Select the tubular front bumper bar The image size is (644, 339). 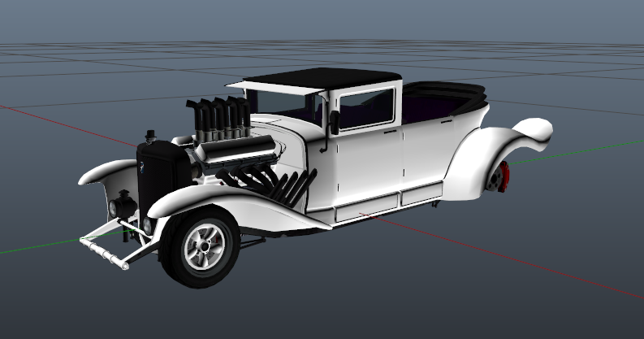(104, 253)
